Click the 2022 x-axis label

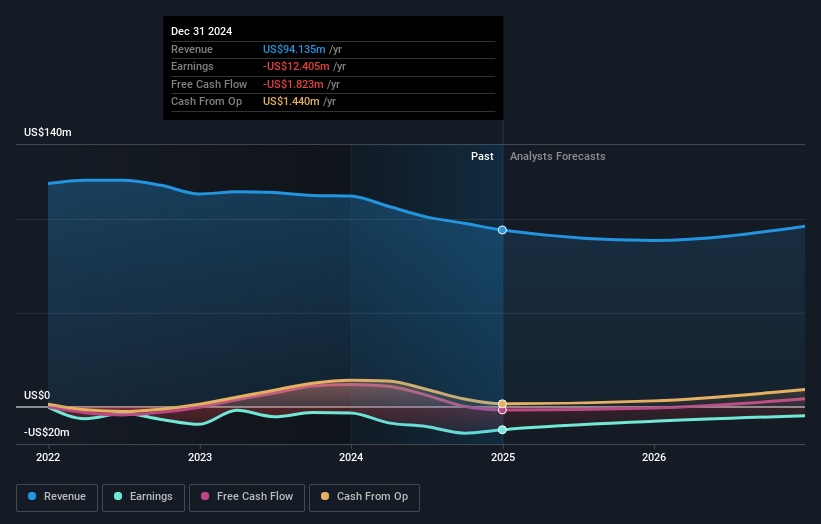tap(48, 457)
